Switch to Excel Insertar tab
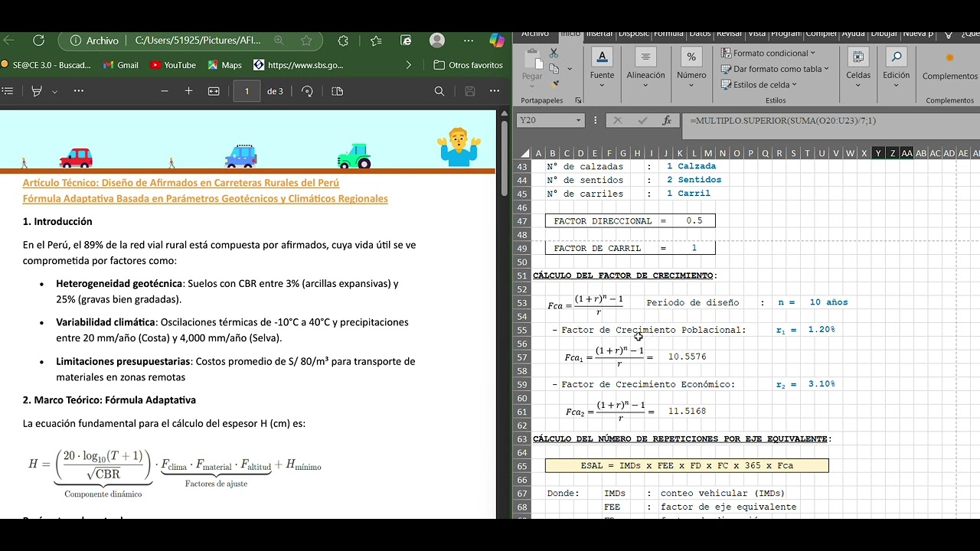Image resolution: width=980 pixels, height=551 pixels. click(599, 34)
